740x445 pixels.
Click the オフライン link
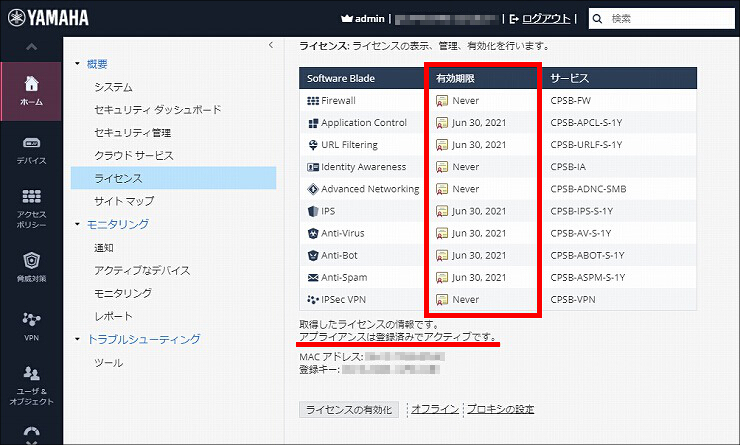pos(435,409)
